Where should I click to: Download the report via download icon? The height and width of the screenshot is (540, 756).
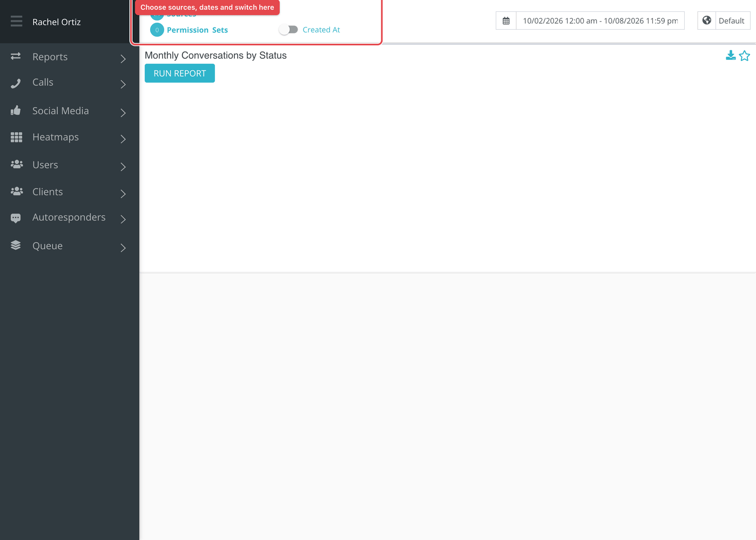click(x=731, y=56)
